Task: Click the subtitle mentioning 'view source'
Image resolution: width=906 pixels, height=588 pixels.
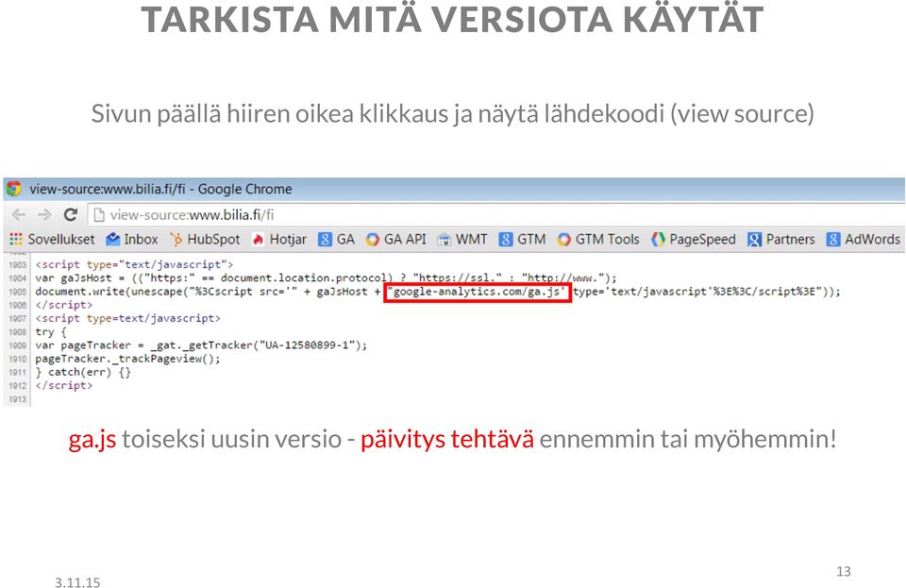Action: [452, 113]
